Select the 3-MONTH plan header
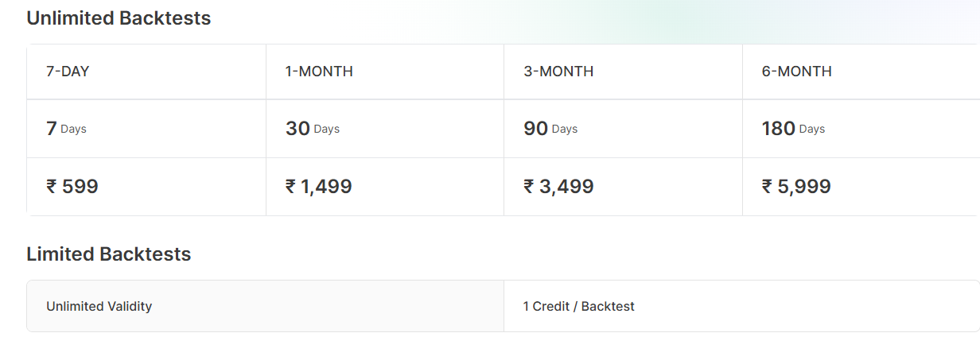The image size is (980, 360). click(558, 72)
